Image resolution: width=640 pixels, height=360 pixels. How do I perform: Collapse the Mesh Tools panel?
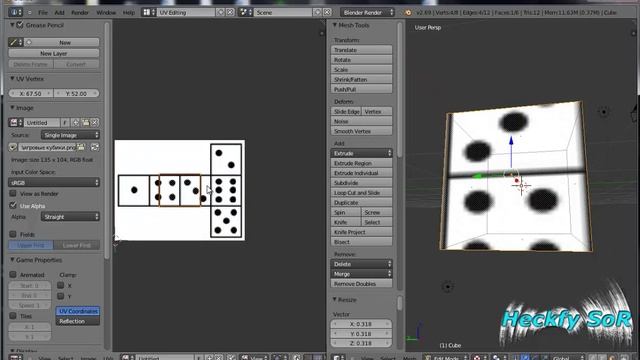click(x=335, y=25)
